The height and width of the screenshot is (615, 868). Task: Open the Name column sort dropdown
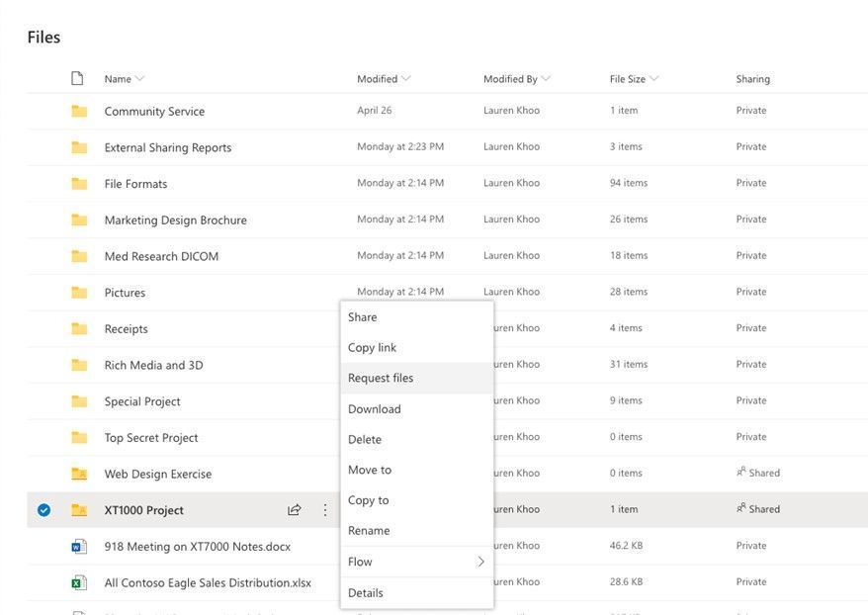[139, 78]
